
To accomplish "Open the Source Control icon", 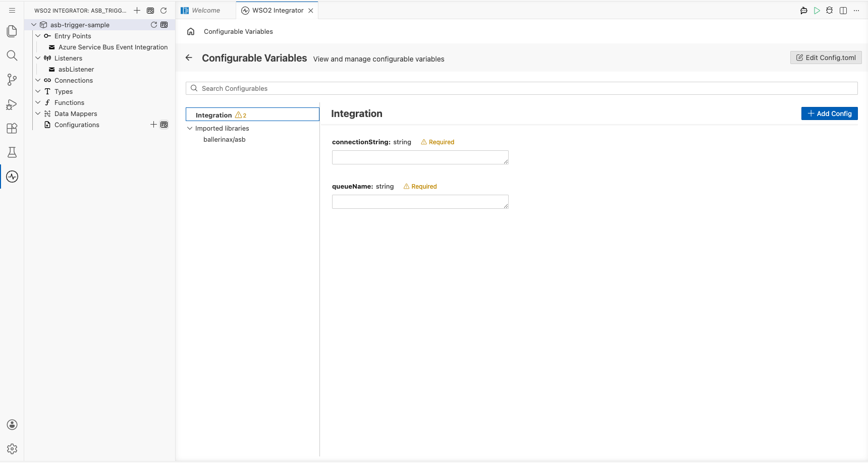I will [12, 80].
